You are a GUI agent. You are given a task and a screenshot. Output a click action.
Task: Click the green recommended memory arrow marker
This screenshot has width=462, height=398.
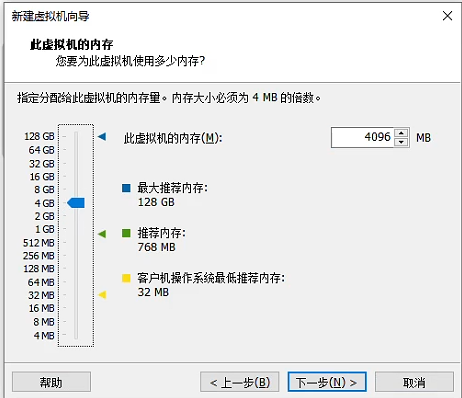[102, 234]
